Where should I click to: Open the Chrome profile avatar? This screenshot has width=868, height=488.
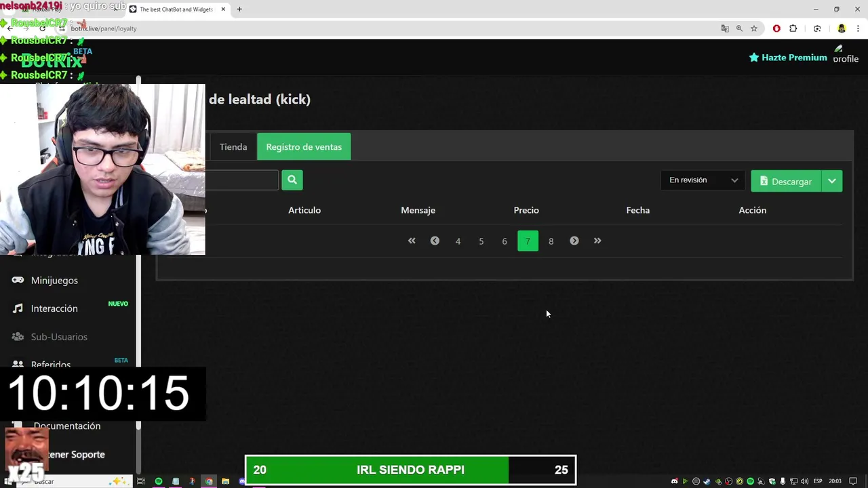842,28
